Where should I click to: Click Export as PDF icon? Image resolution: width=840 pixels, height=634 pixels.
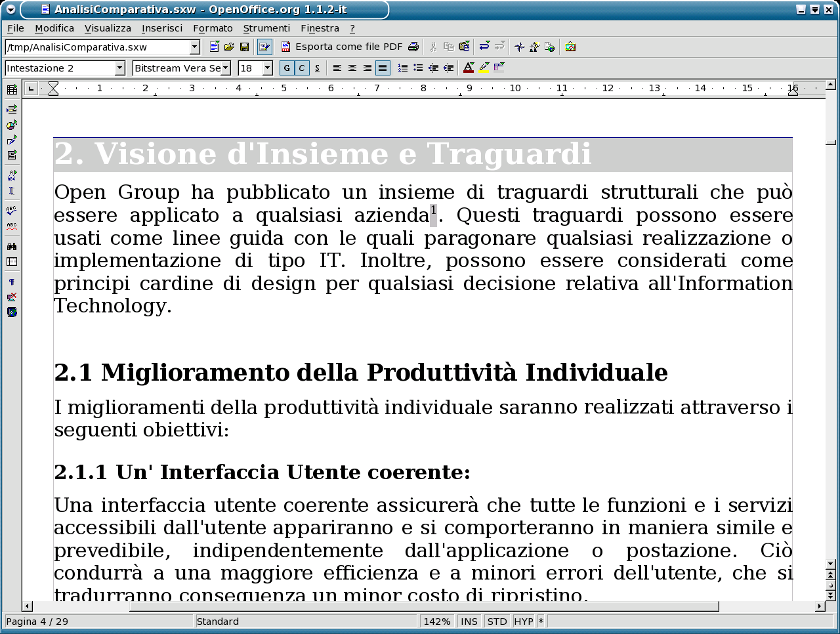coord(286,47)
